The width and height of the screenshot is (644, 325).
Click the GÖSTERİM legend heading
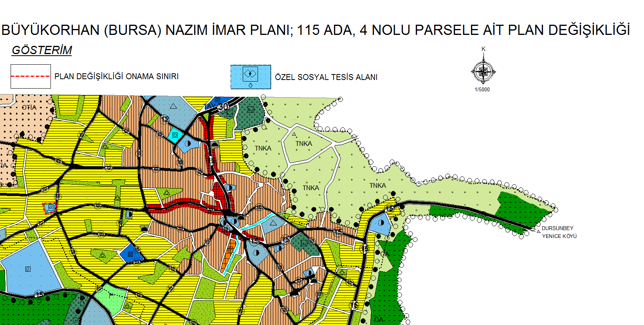pyautogui.click(x=42, y=50)
